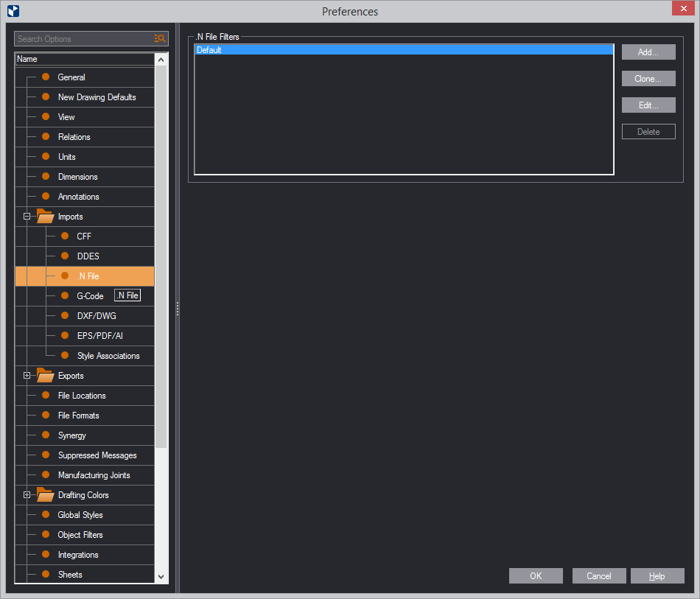Select DXF/DWG import settings
Viewport: 700px width, 599px height.
[x=97, y=316]
